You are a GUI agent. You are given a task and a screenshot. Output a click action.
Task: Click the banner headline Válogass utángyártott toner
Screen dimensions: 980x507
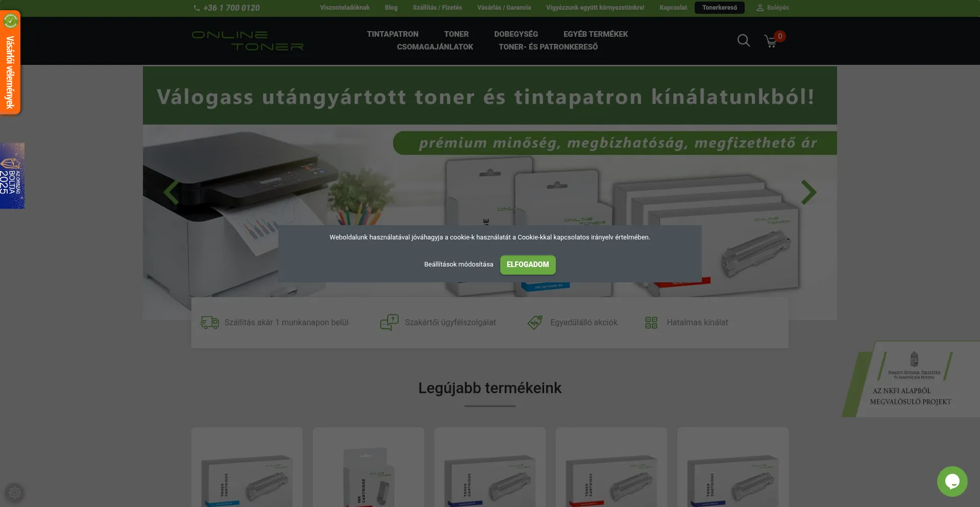tap(485, 97)
